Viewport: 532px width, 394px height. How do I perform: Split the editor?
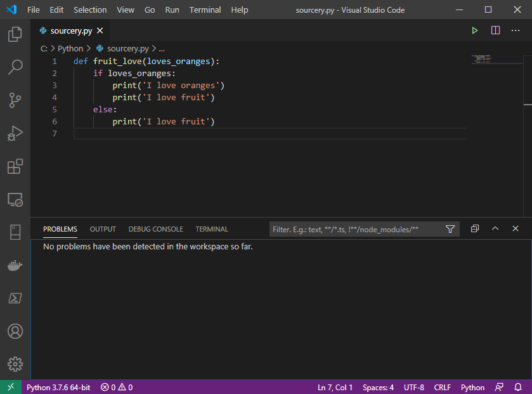click(495, 30)
